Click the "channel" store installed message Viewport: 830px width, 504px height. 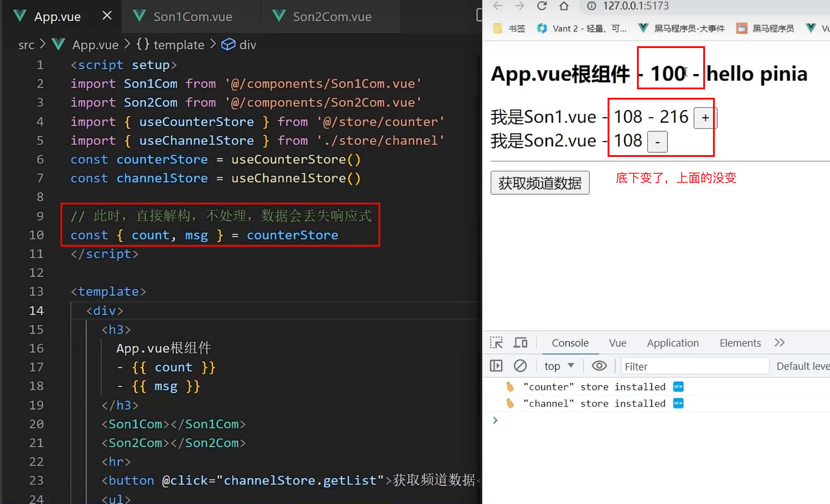point(594,403)
